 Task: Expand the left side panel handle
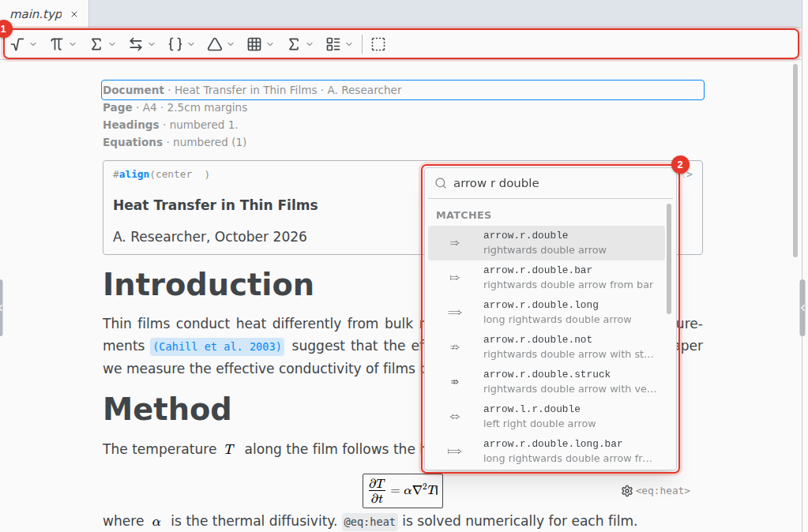point(2,308)
